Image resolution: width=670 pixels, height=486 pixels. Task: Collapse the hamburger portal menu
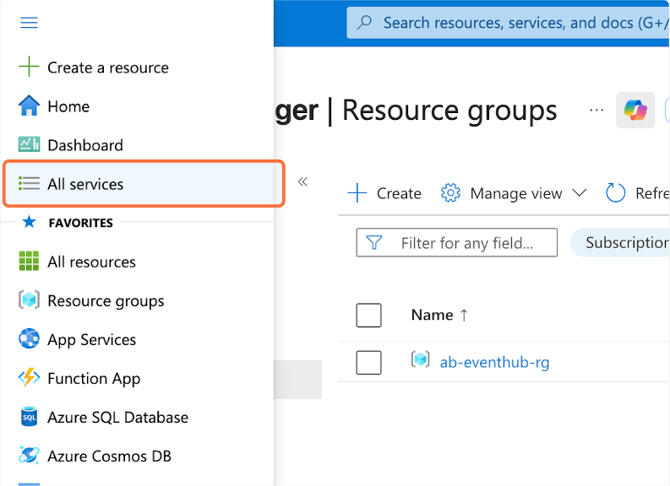pyautogui.click(x=29, y=23)
